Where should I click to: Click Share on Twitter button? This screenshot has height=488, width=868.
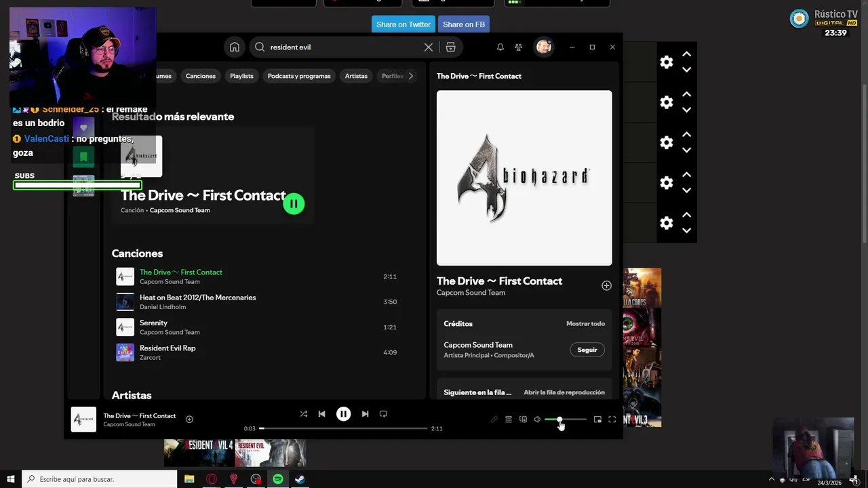pos(403,24)
